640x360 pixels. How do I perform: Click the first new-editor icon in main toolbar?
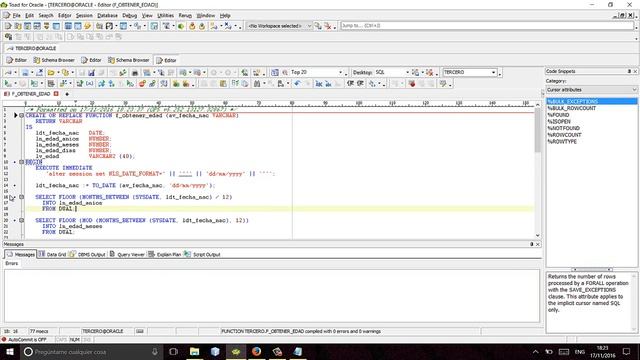[8, 26]
